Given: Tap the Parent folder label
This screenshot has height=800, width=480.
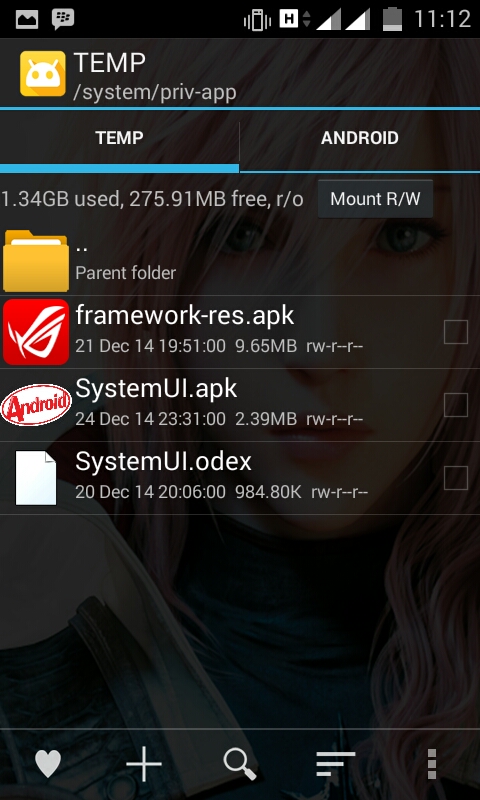Looking at the screenshot, I should click(x=125, y=273).
